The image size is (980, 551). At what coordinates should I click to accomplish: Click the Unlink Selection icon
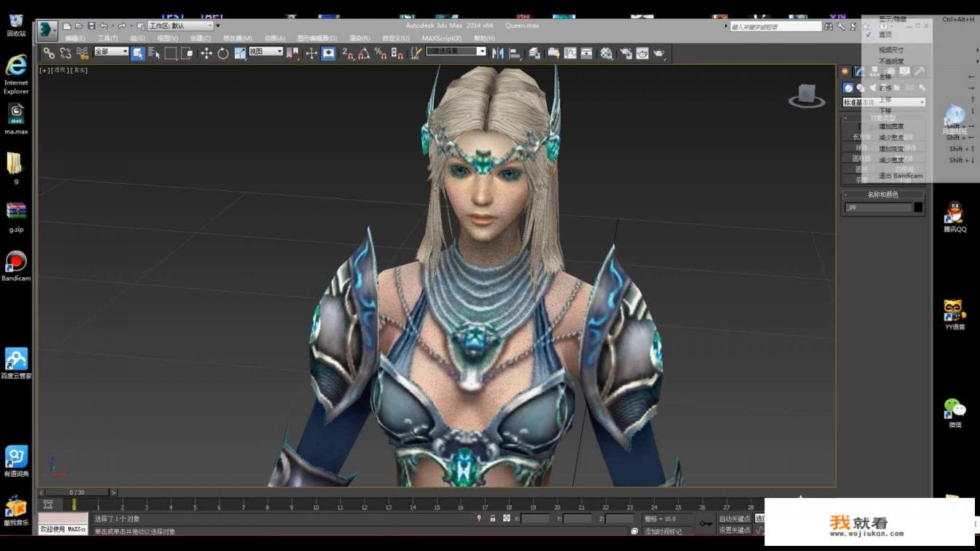(66, 52)
